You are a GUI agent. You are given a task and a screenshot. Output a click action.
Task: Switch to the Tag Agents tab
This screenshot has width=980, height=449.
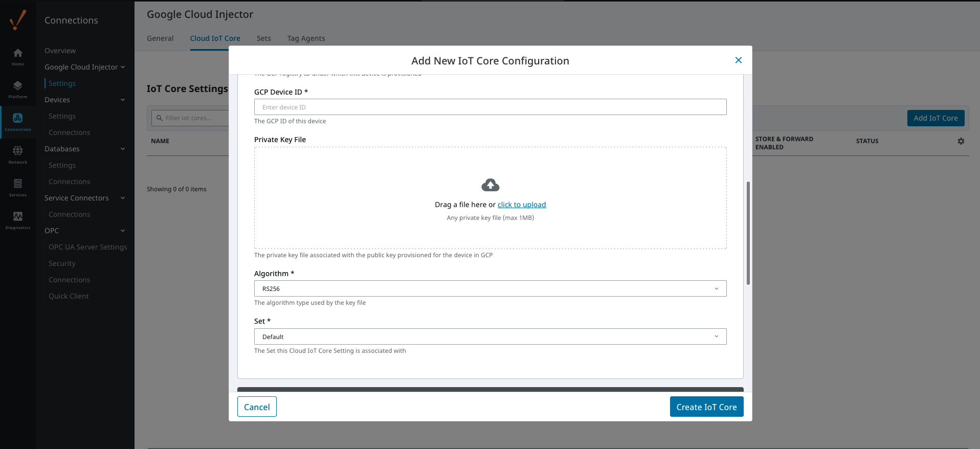pyautogui.click(x=306, y=38)
